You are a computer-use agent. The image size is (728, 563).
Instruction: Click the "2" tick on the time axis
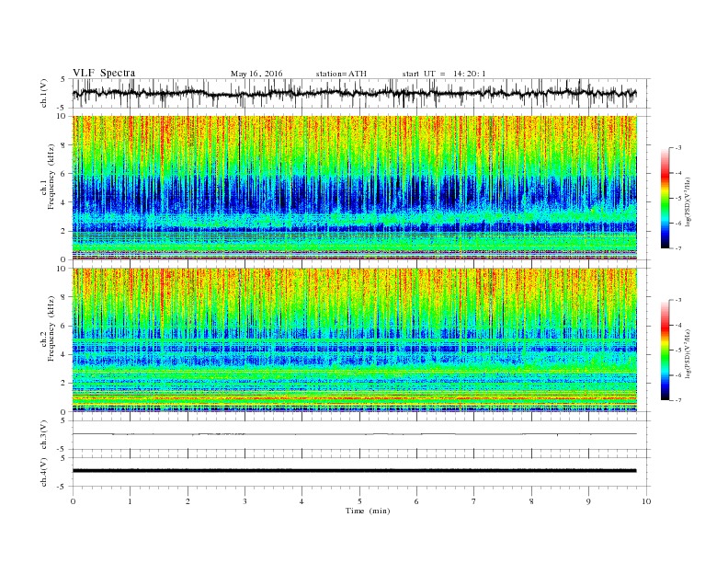pyautogui.click(x=188, y=501)
